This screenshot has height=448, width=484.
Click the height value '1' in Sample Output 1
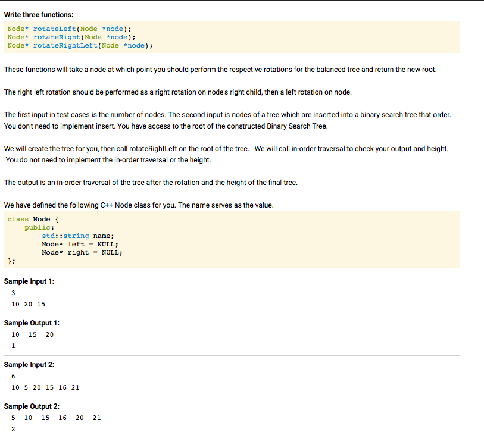13,346
